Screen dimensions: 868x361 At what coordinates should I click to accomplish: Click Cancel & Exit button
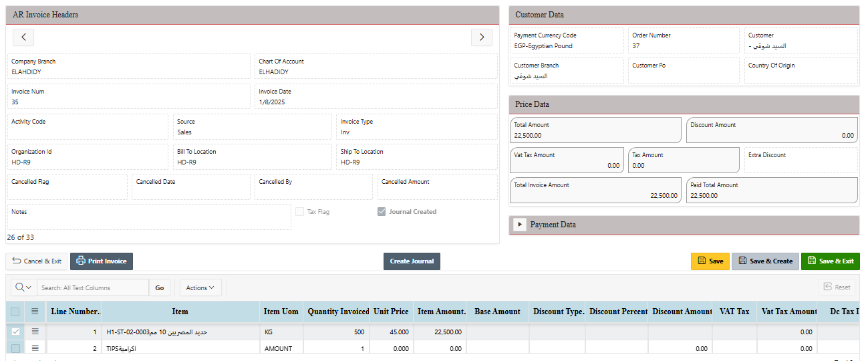point(37,261)
